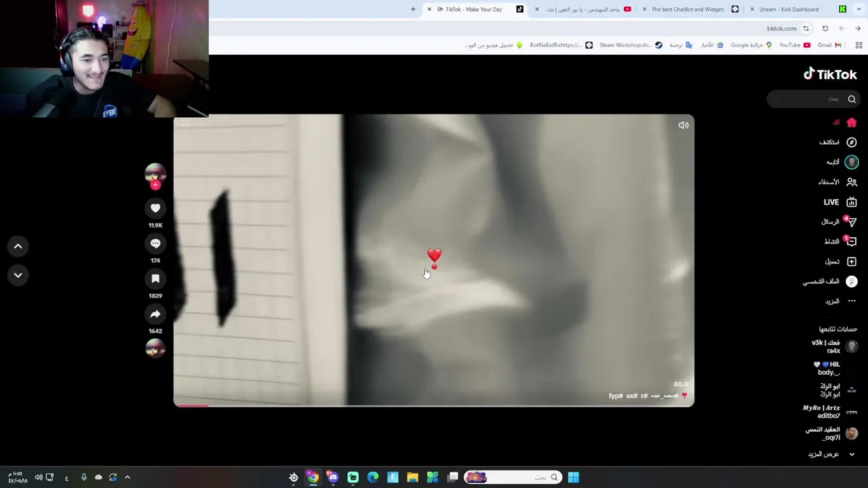
Task: Open the apps grid in bookmarks bar
Action: (859, 45)
